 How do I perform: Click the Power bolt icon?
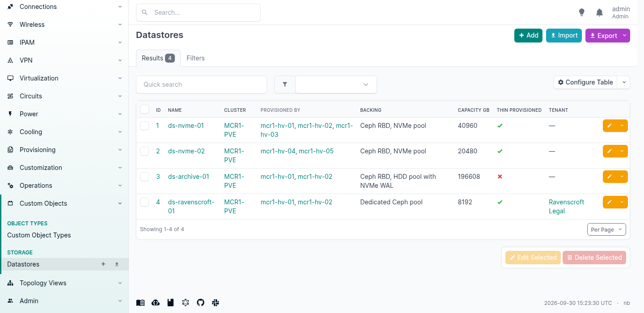[10, 114]
